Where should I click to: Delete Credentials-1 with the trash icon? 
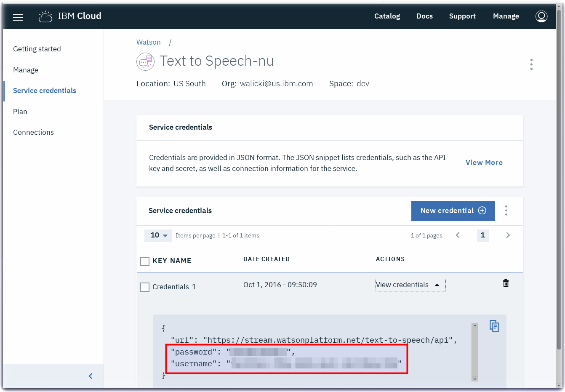click(x=506, y=283)
